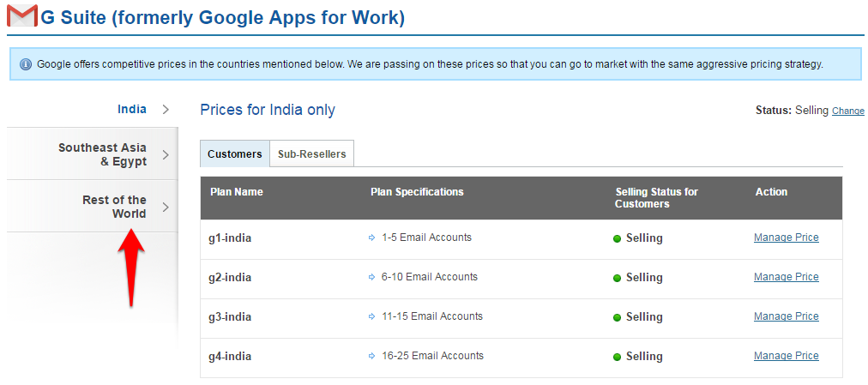Click arrow icon beside 1-5 Email Accounts
This screenshot has height=385, width=868.
[371, 238]
